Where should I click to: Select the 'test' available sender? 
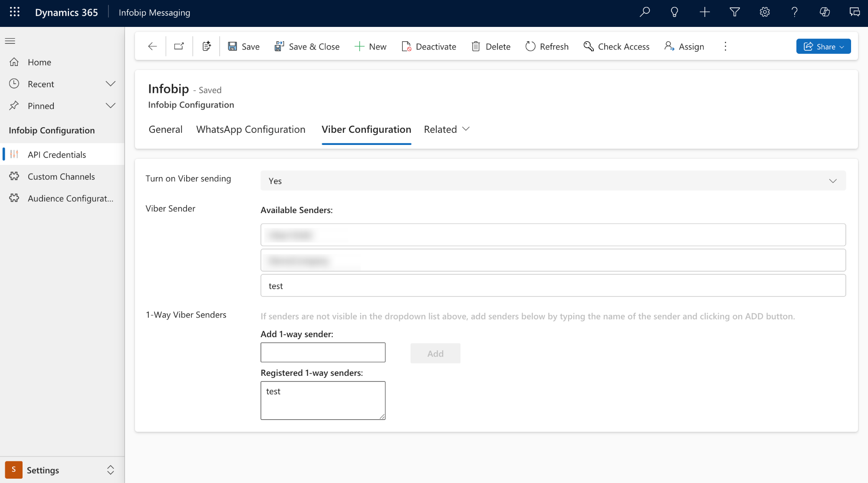click(x=553, y=286)
